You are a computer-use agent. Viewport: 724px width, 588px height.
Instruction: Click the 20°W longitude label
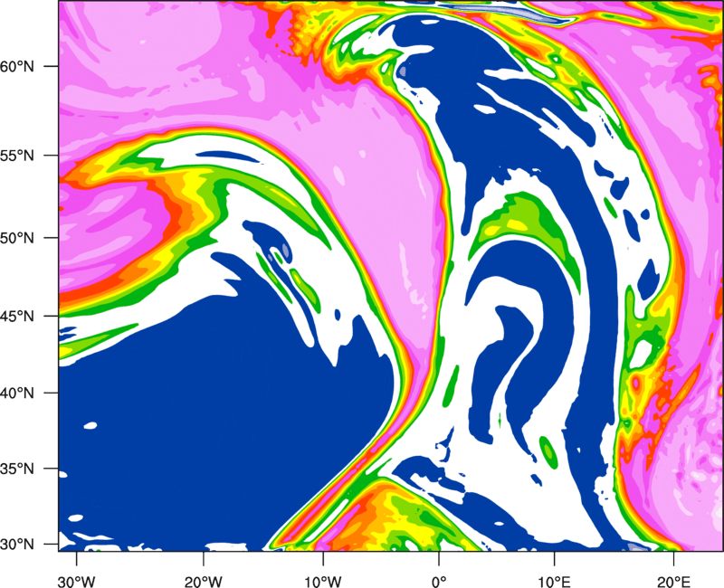203,582
